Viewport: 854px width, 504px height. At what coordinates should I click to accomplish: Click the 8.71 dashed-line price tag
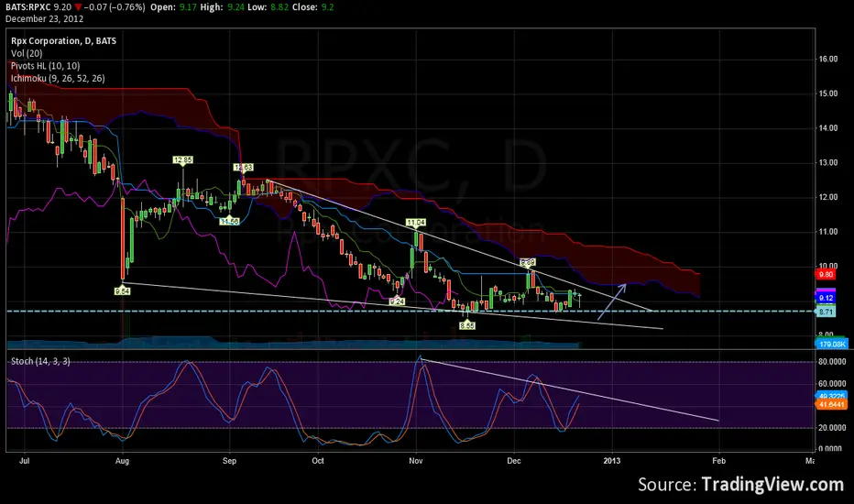(x=826, y=312)
